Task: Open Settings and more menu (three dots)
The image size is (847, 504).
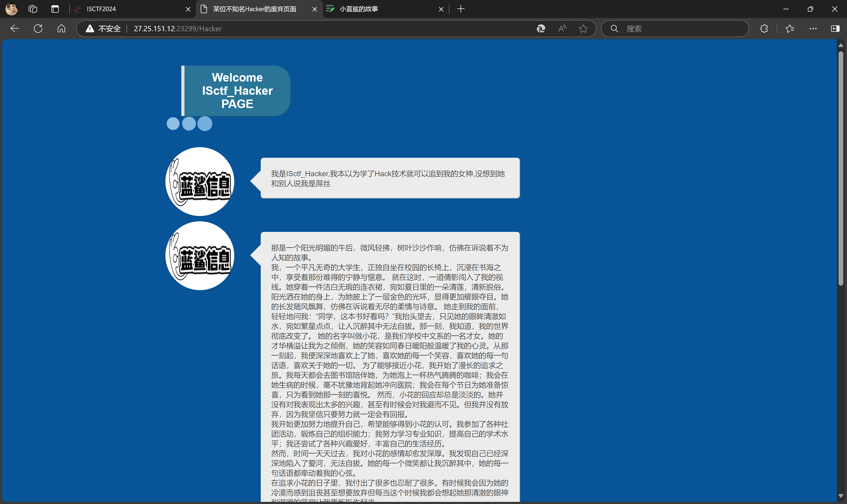Action: tap(813, 29)
